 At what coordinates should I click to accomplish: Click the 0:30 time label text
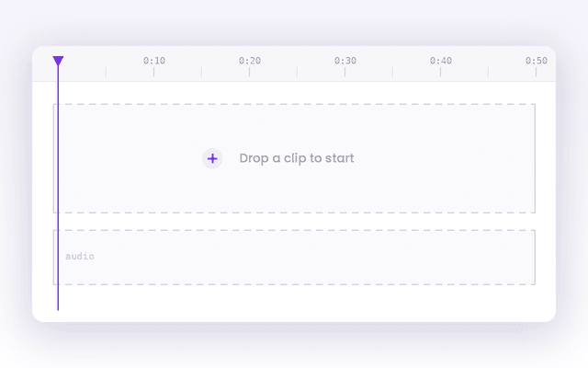[x=345, y=61]
